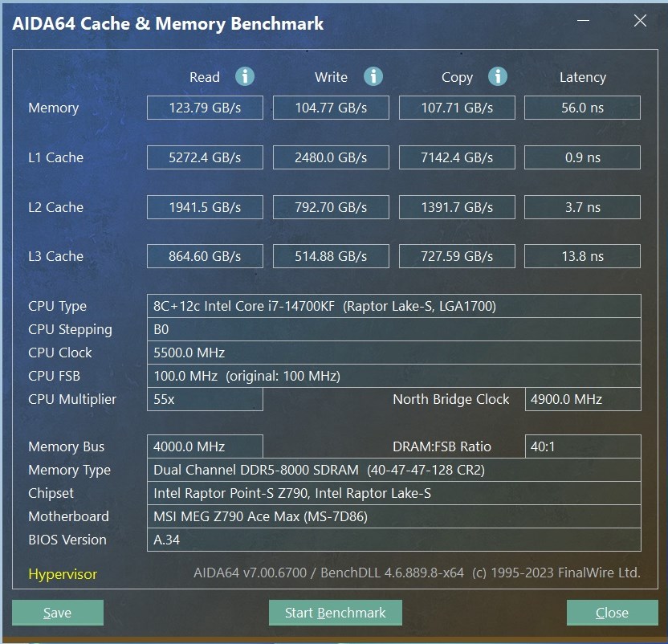This screenshot has width=668, height=644.
Task: Click North Bridge Clock 4900.0 MHz value
Action: pyautogui.click(x=583, y=399)
